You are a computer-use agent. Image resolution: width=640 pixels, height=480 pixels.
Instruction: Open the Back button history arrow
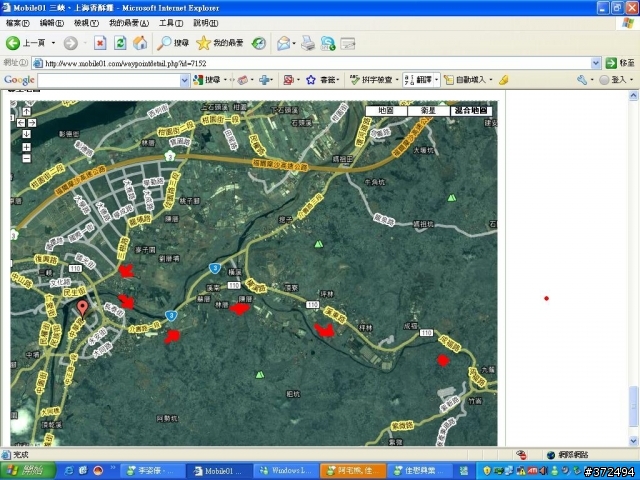point(53,43)
